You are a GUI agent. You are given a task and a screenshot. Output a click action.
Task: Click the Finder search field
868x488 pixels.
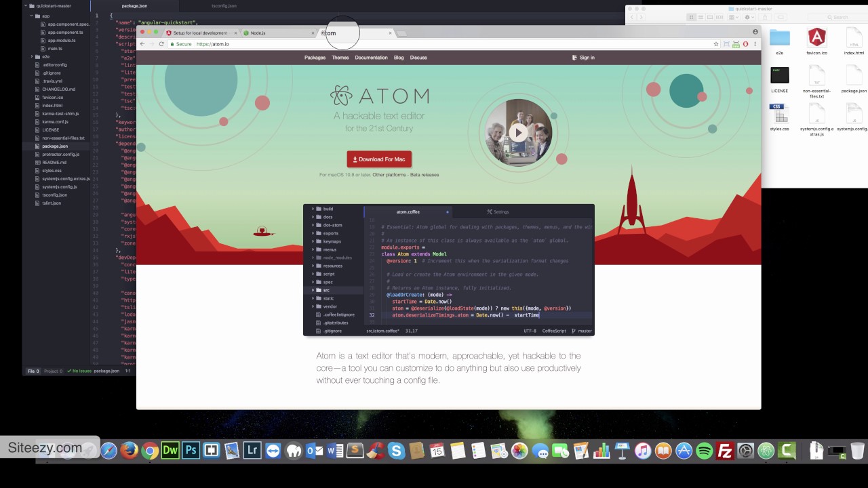838,17
